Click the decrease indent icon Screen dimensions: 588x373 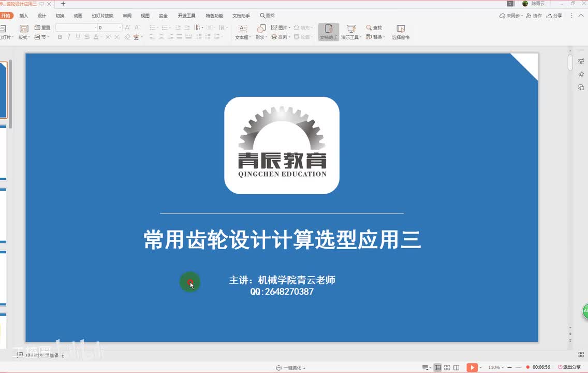tap(178, 27)
